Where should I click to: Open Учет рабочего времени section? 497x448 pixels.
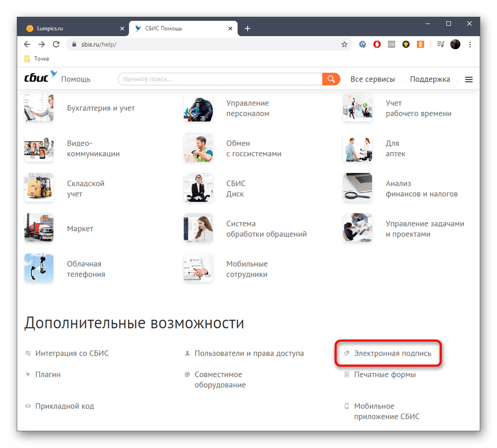pyautogui.click(x=419, y=108)
